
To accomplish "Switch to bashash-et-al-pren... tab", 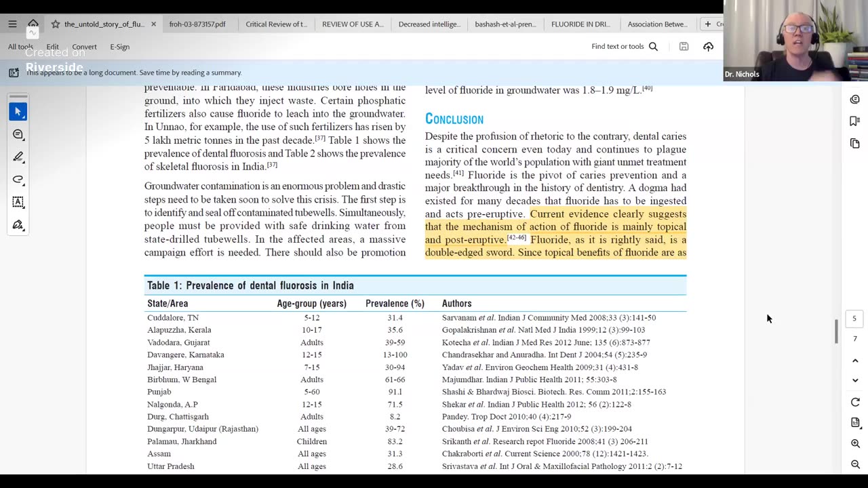I will (x=505, y=24).
